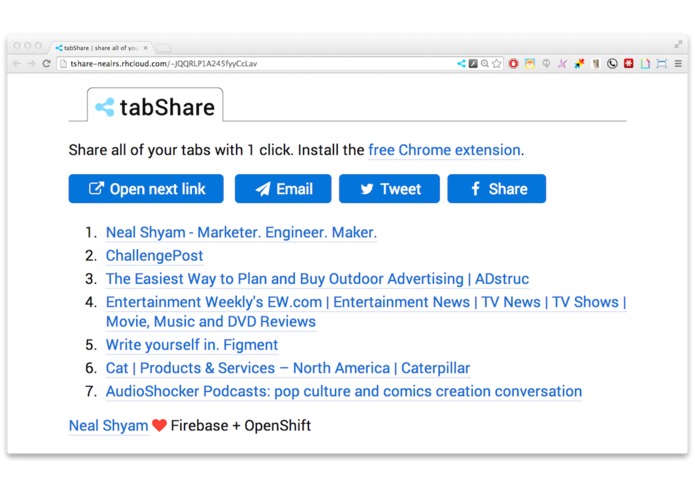The width and height of the screenshot is (695, 494).
Task: Open a new tab with the new tab button
Action: coord(163,48)
